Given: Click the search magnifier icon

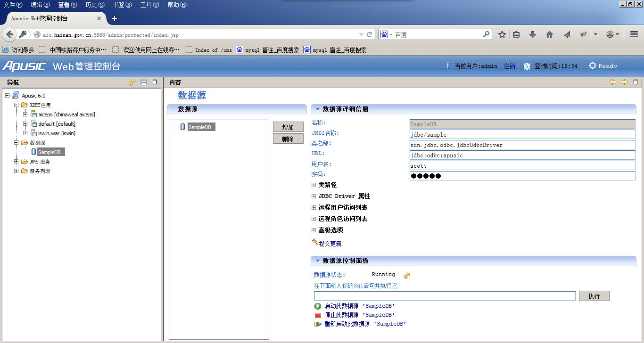Looking at the screenshot, I should pos(486,34).
